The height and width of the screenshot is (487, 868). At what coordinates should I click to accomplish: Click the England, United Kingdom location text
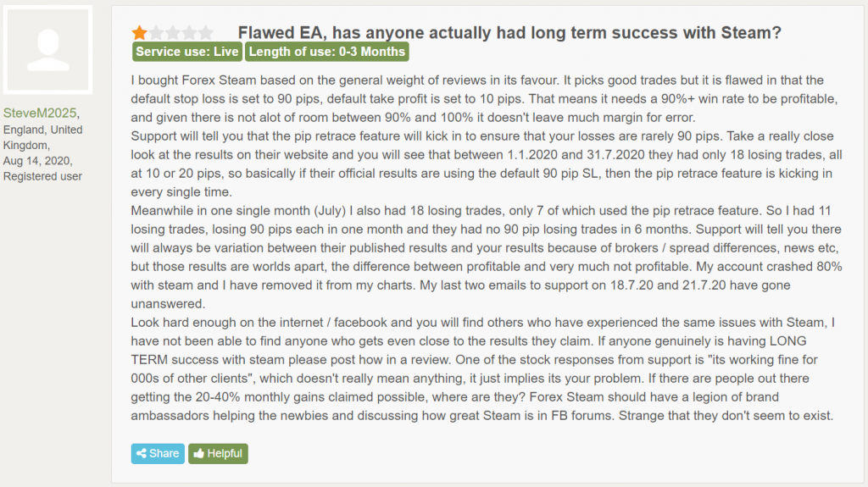[42, 137]
